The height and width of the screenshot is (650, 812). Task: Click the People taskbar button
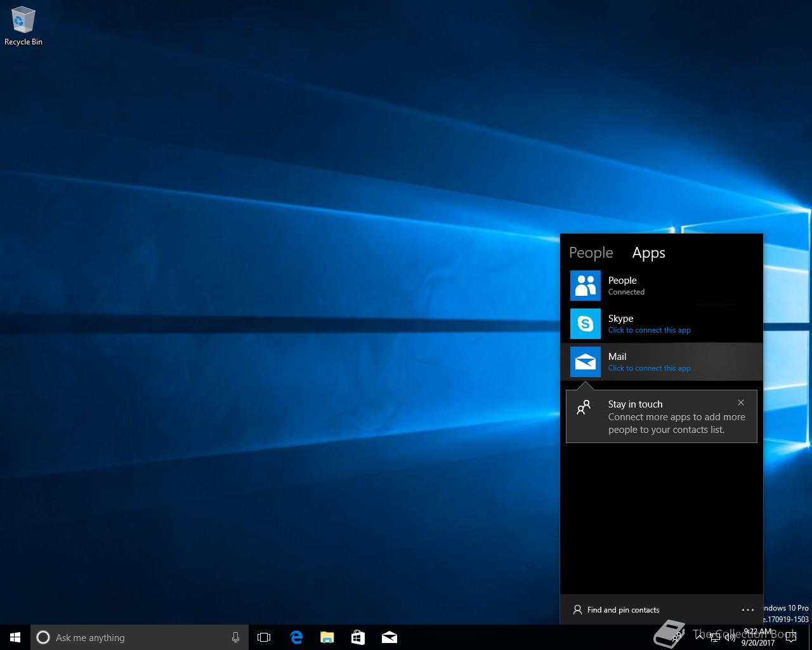click(x=678, y=637)
